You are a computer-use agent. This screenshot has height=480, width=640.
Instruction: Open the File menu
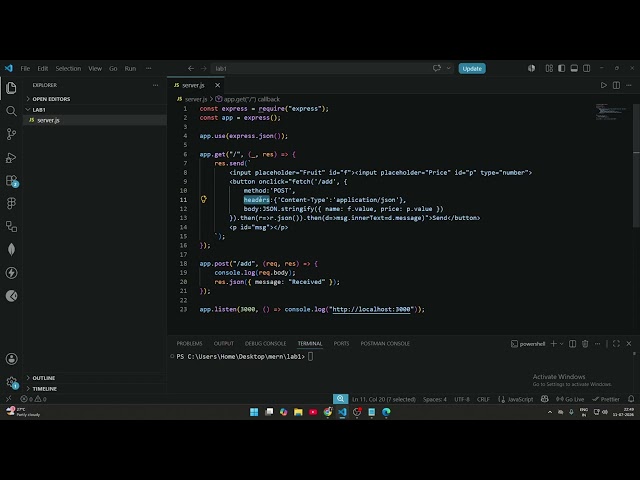tap(25, 68)
